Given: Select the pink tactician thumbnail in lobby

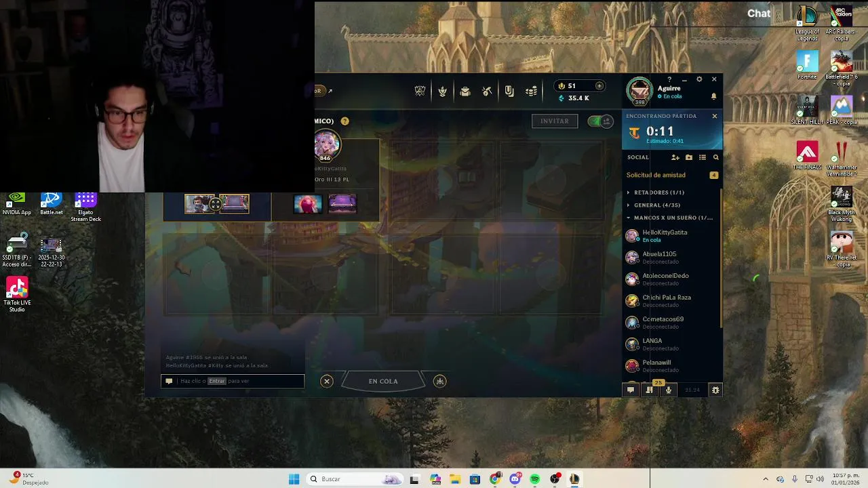Looking at the screenshot, I should (307, 203).
